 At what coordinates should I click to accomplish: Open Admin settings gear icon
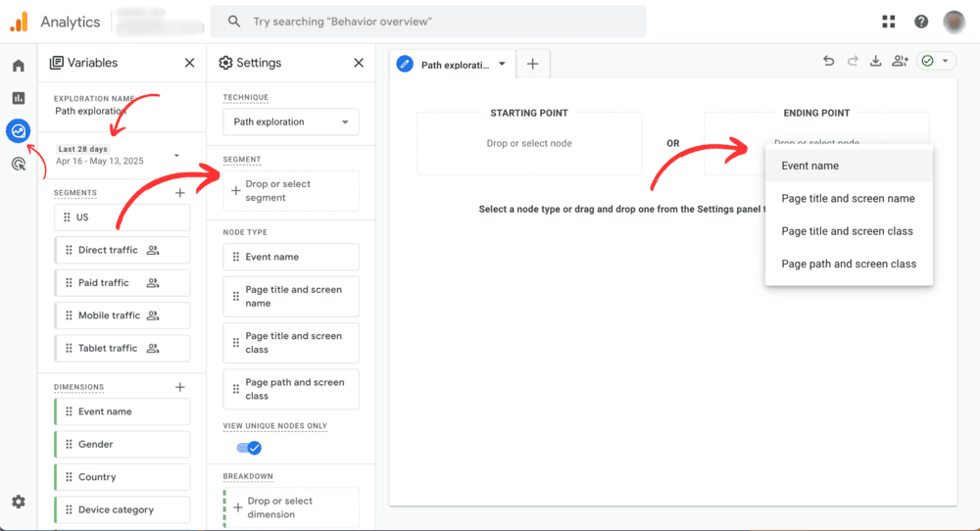point(18,502)
